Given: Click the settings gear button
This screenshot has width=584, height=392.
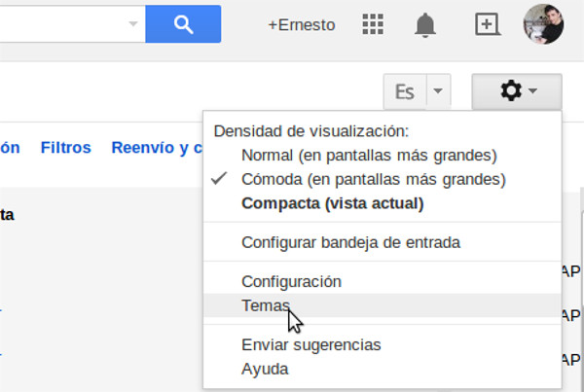Looking at the screenshot, I should point(517,91).
